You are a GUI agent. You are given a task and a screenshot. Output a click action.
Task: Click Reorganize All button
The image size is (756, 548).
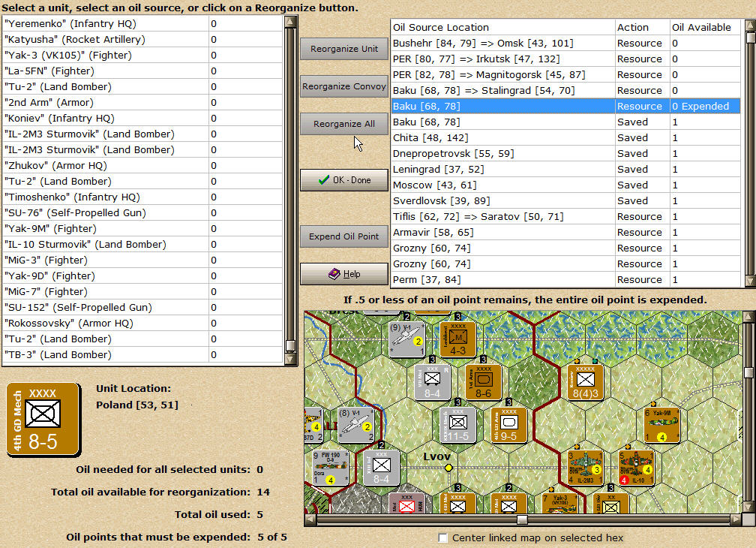point(344,124)
